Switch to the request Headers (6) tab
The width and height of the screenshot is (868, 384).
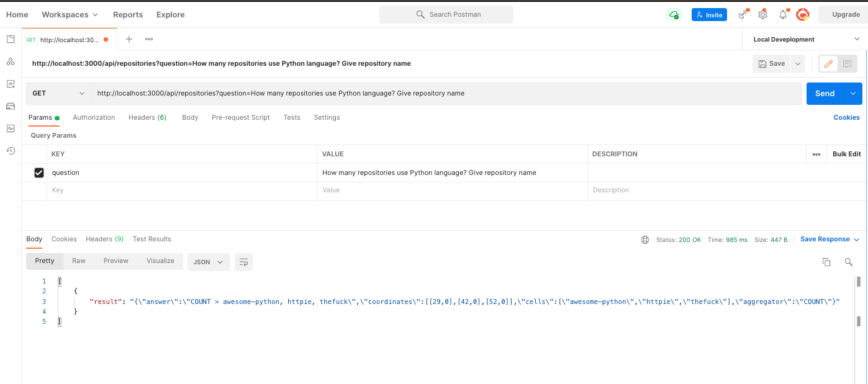tap(147, 117)
